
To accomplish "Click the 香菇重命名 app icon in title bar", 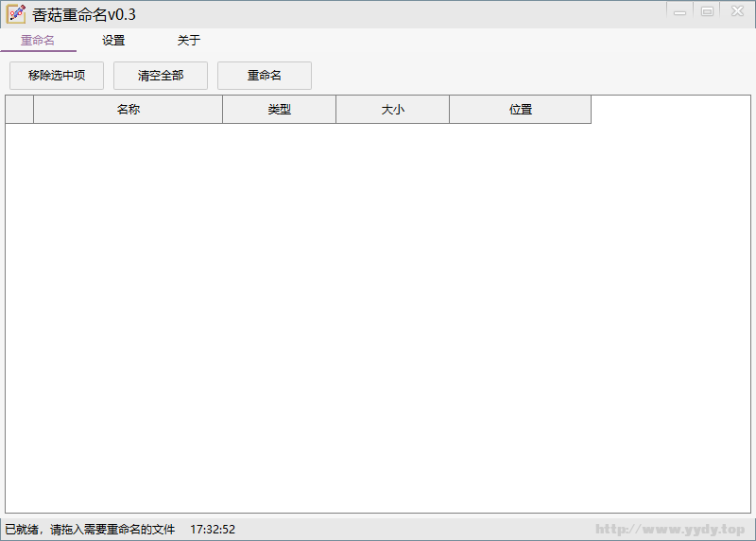I will click(16, 14).
